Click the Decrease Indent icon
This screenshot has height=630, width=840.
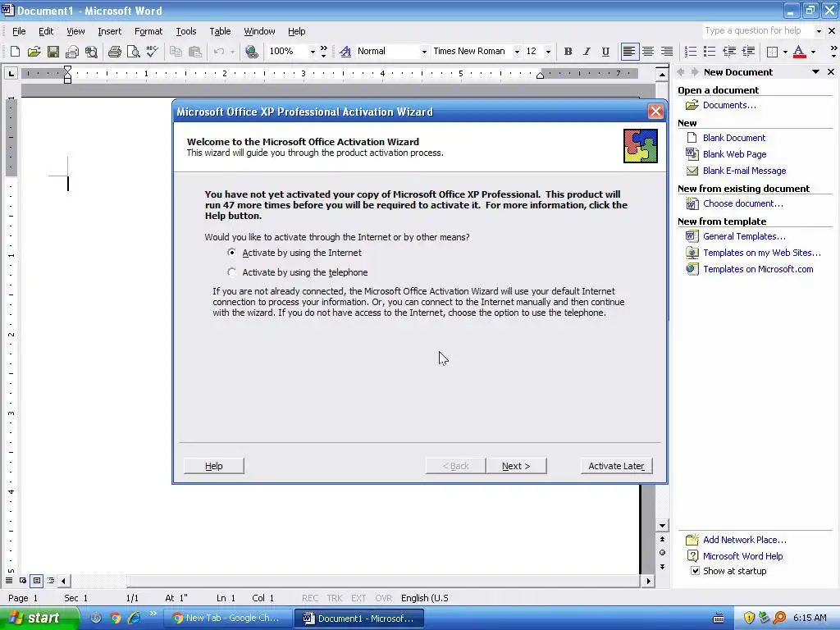[x=729, y=52]
